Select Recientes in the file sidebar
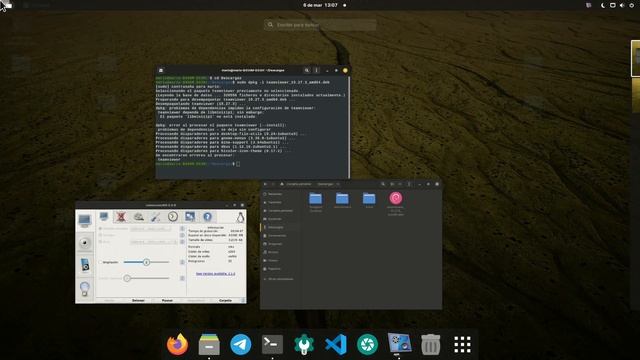Image resolution: width=640 pixels, height=360 pixels. [280, 194]
